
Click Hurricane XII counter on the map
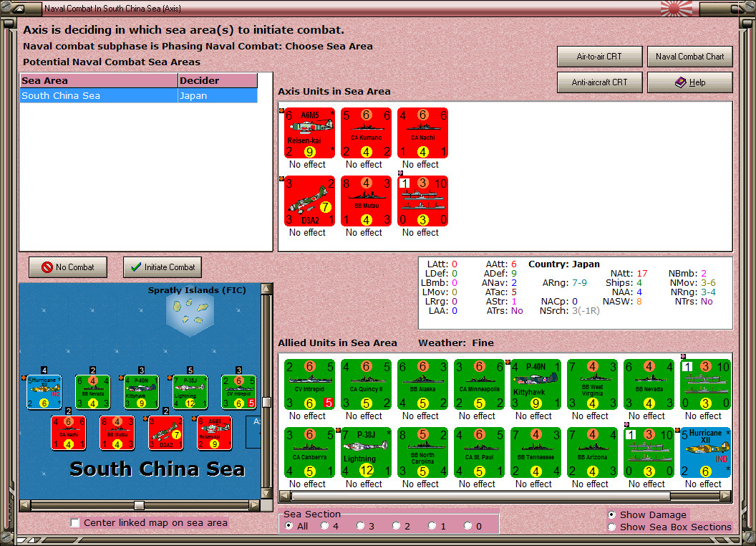(x=44, y=392)
